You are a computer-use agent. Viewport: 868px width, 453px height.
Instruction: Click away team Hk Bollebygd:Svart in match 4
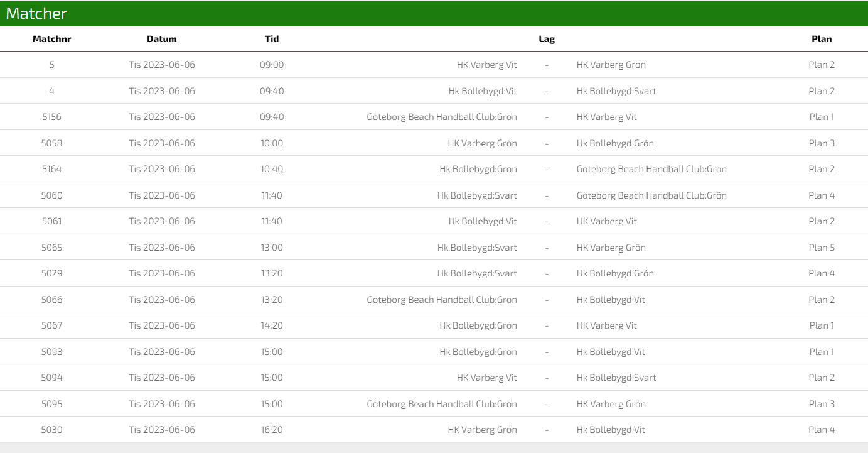[616, 91]
